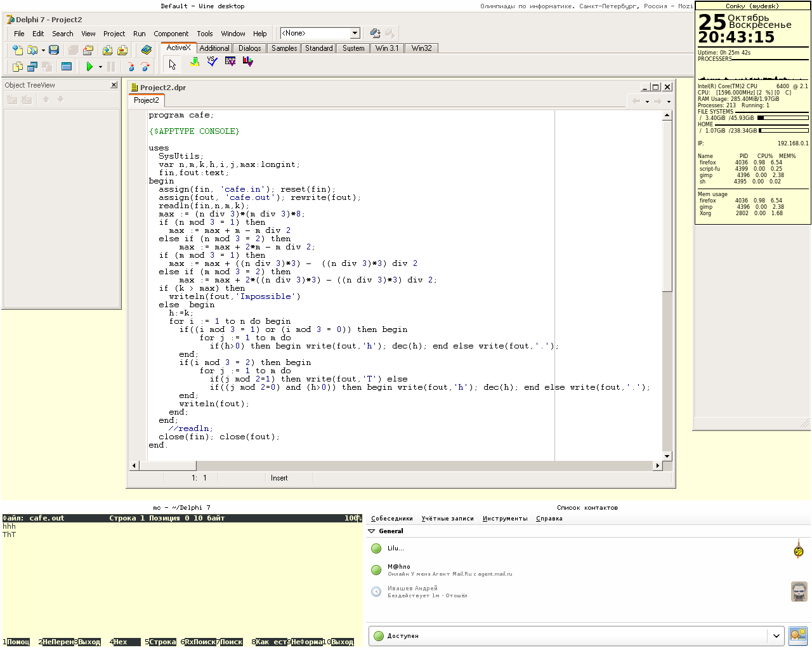Viewport: 812px width, 650px height.
Task: Open the Component menu
Action: click(x=171, y=34)
